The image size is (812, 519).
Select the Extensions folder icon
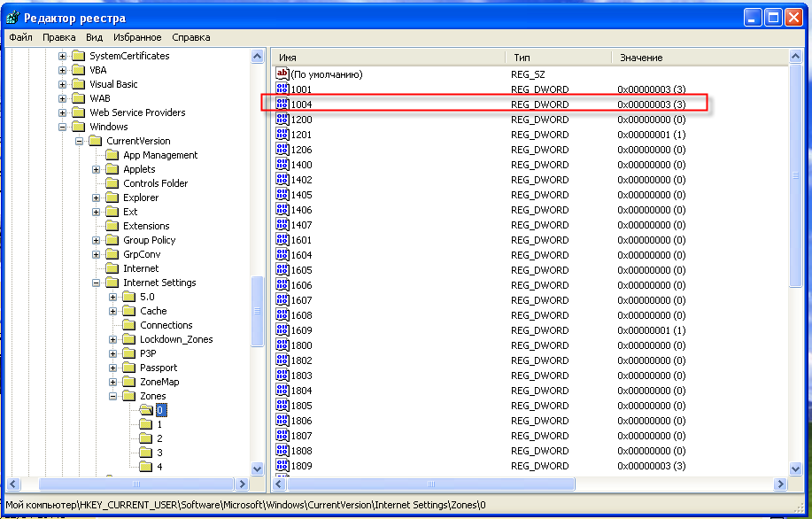coord(112,225)
